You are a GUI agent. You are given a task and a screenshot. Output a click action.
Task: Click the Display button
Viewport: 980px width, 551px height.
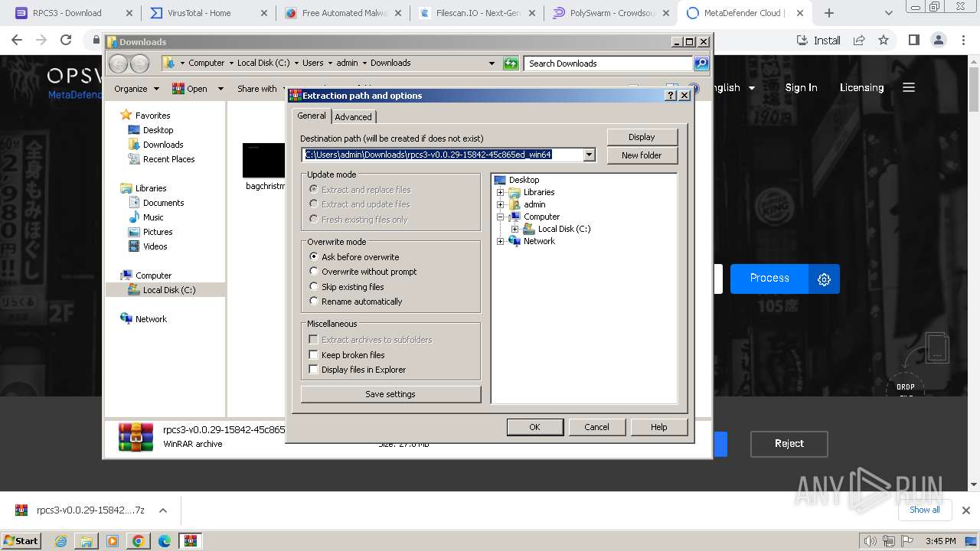click(642, 137)
